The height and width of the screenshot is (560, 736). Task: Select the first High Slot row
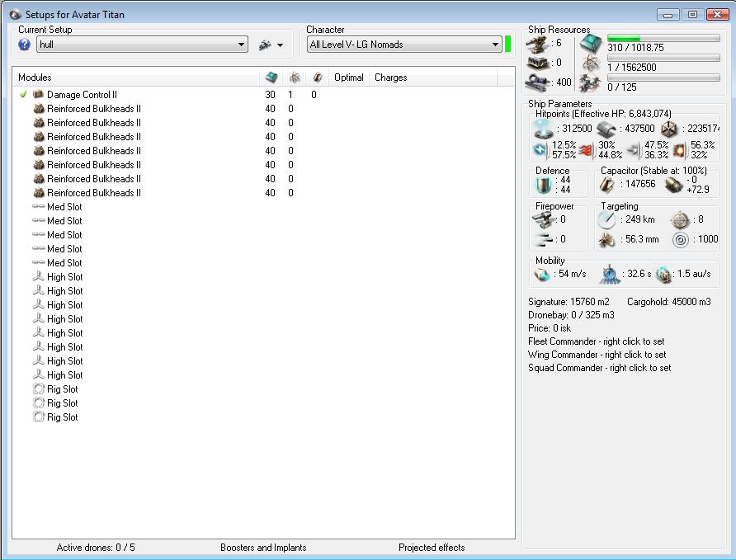pyautogui.click(x=263, y=277)
